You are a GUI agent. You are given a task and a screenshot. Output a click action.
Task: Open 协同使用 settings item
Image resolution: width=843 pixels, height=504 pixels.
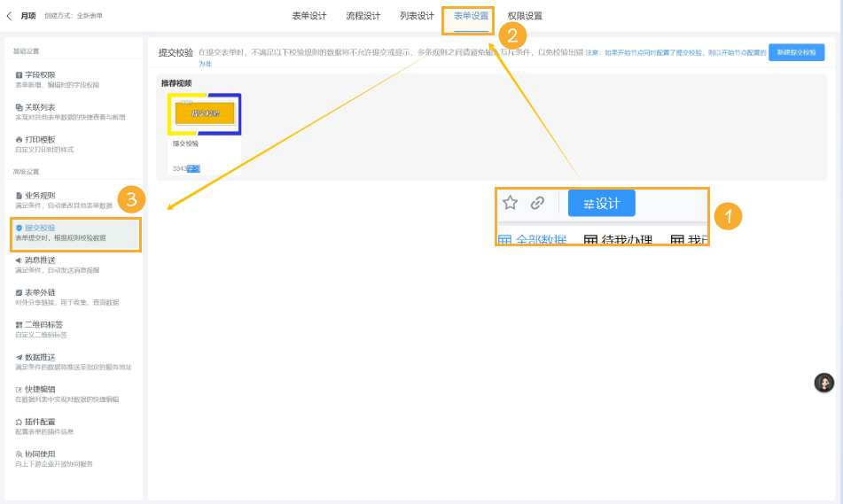74,458
